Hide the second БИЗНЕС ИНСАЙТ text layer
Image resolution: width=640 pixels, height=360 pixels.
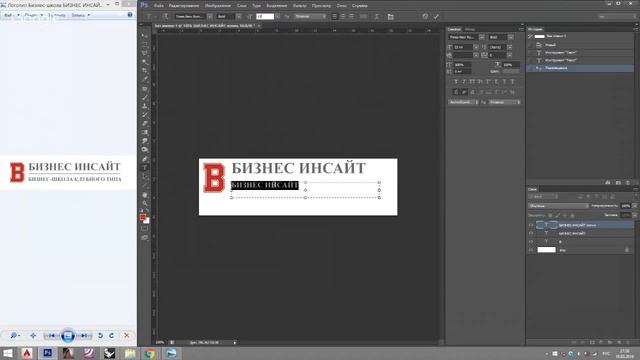pos(531,233)
